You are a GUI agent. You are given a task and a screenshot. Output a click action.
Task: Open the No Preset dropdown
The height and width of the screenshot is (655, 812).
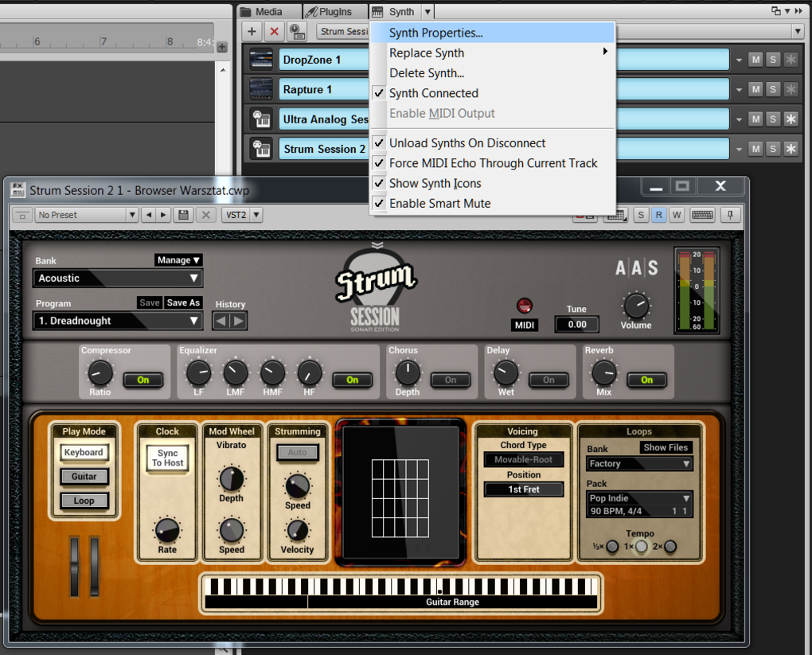click(x=87, y=215)
